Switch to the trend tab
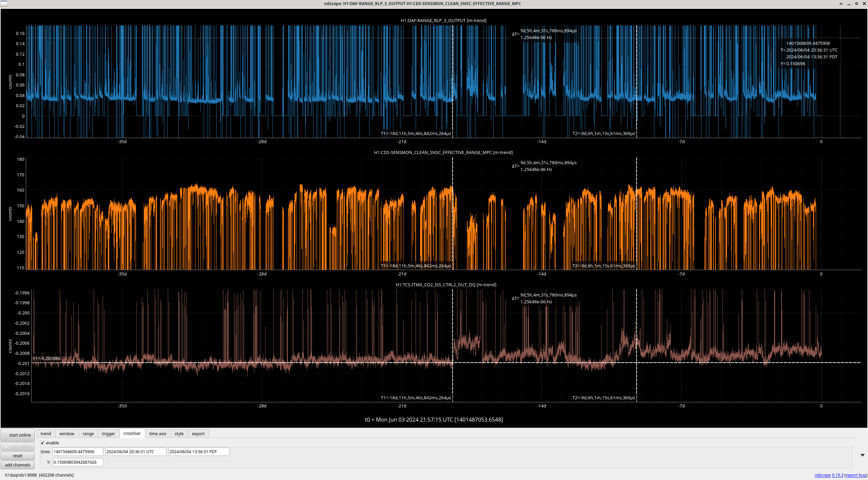 (x=46, y=434)
